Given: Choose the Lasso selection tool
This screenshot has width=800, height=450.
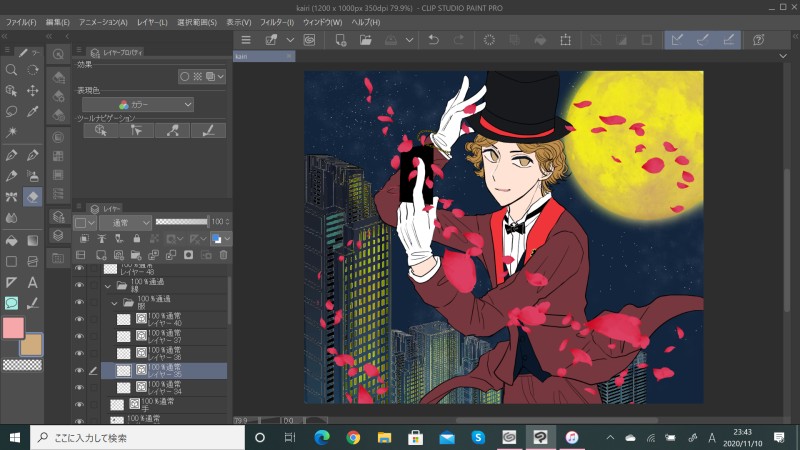Looking at the screenshot, I should (x=11, y=112).
